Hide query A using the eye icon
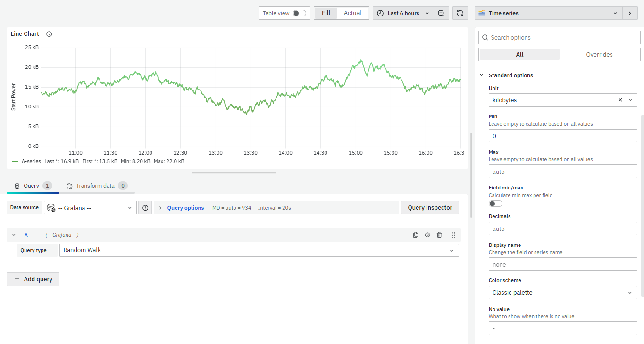644x344 pixels. click(x=427, y=235)
